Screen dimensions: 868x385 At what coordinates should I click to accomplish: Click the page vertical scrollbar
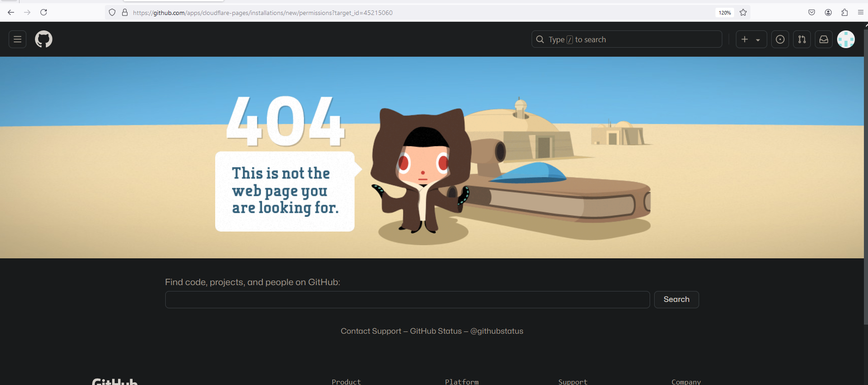[866, 177]
